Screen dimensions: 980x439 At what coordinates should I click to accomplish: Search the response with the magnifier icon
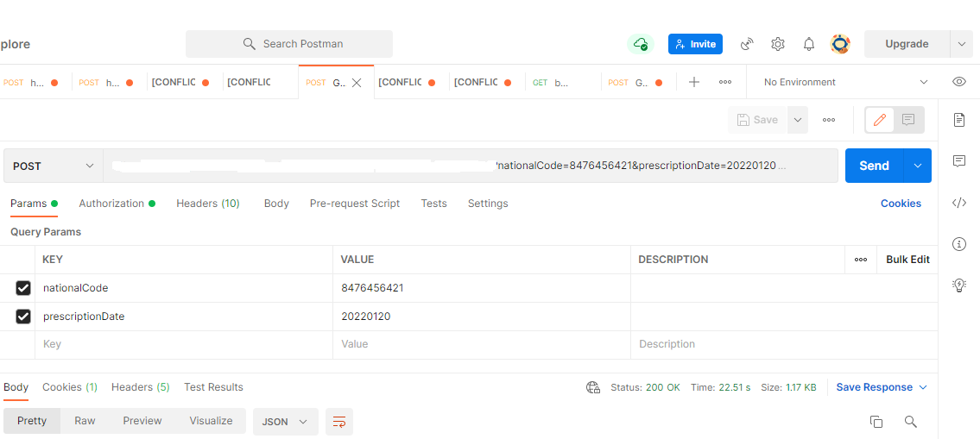click(x=911, y=422)
